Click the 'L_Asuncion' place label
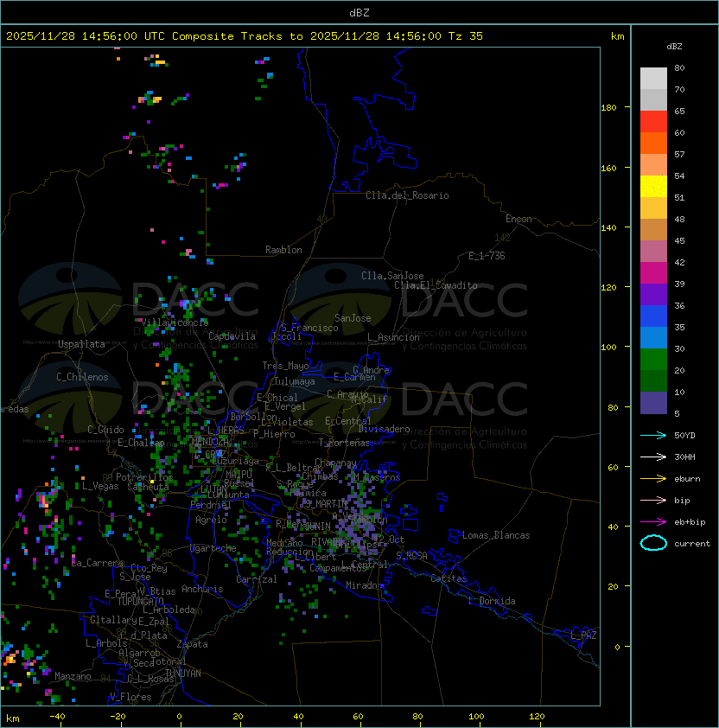This screenshot has width=719, height=728. 393,337
